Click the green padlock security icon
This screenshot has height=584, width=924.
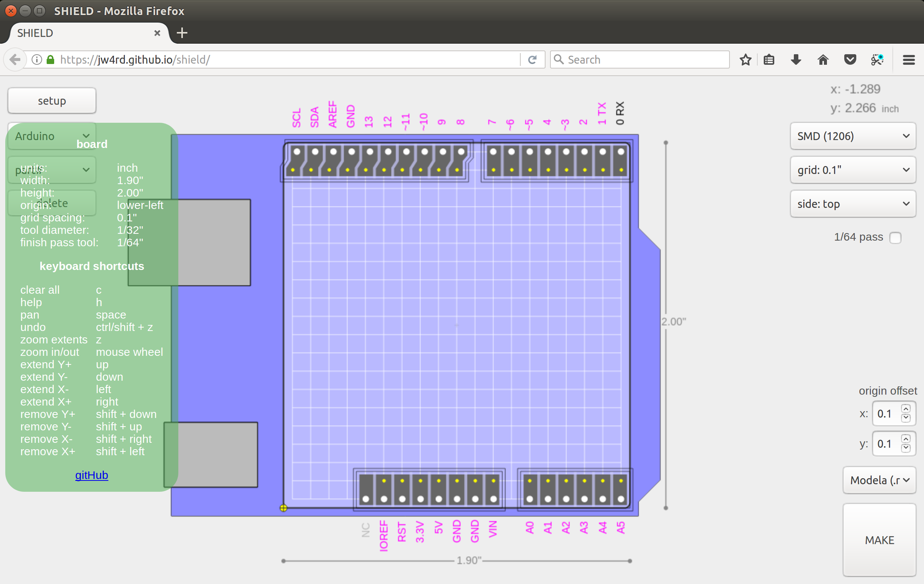(x=50, y=59)
